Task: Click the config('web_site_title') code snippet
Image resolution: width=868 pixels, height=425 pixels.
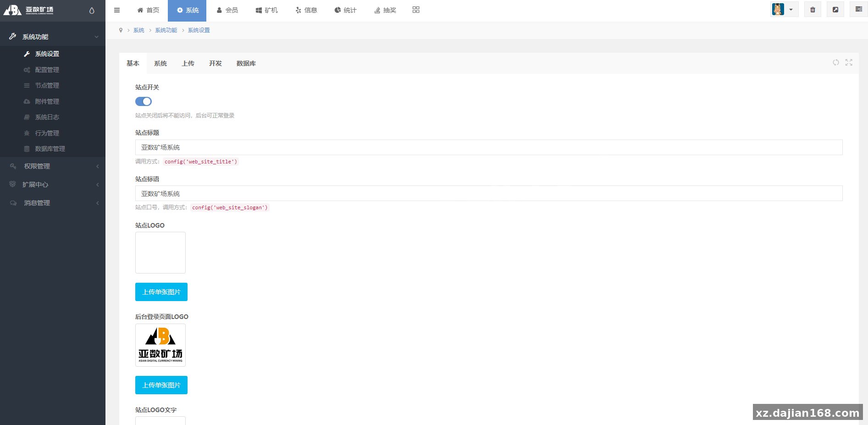Action: 201,162
